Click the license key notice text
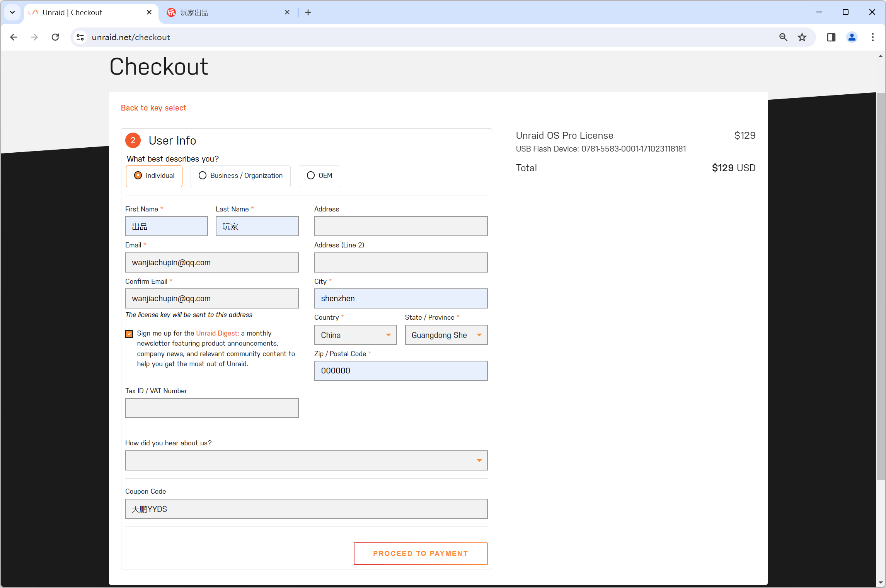 pos(189,315)
